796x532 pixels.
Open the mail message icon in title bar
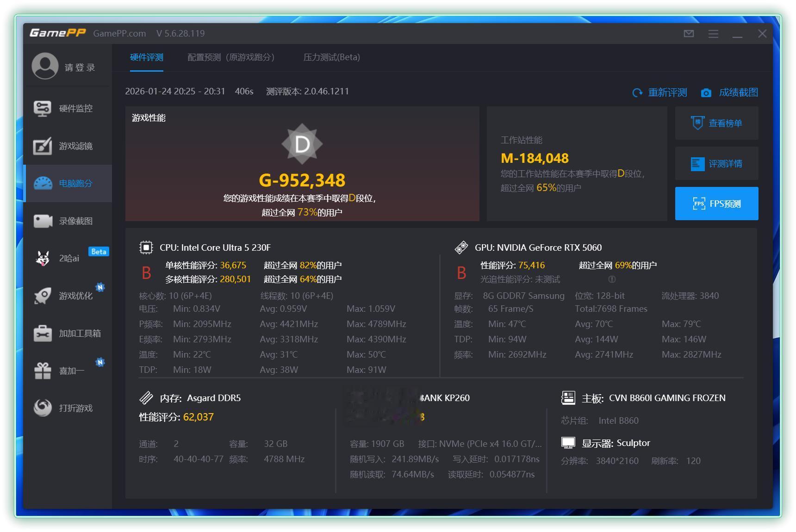point(689,33)
